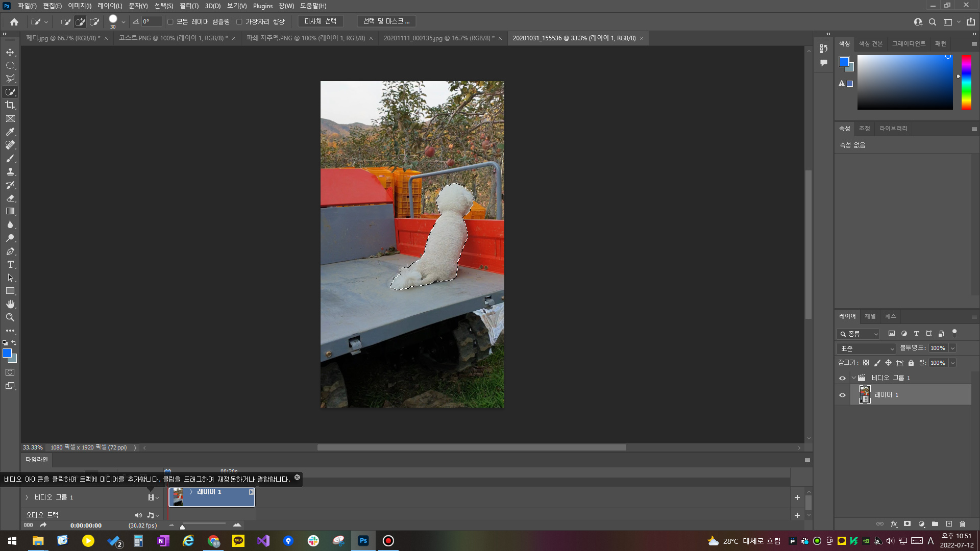Click the brush angle input field
980x551 pixels.
(x=152, y=22)
